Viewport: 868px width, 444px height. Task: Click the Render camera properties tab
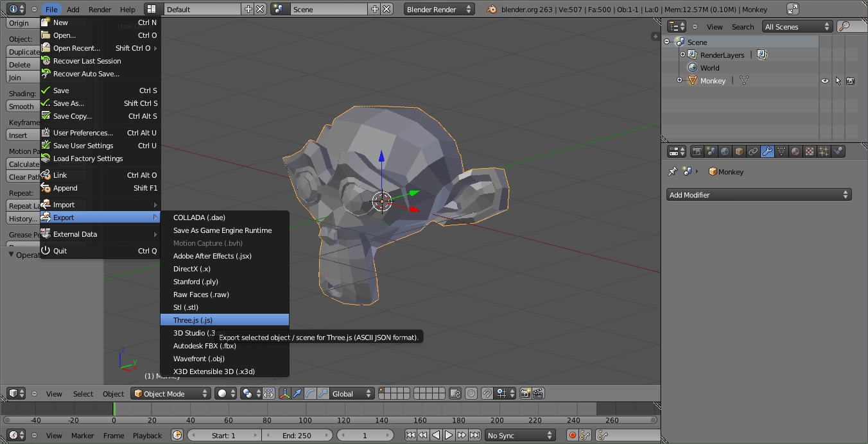pos(697,151)
